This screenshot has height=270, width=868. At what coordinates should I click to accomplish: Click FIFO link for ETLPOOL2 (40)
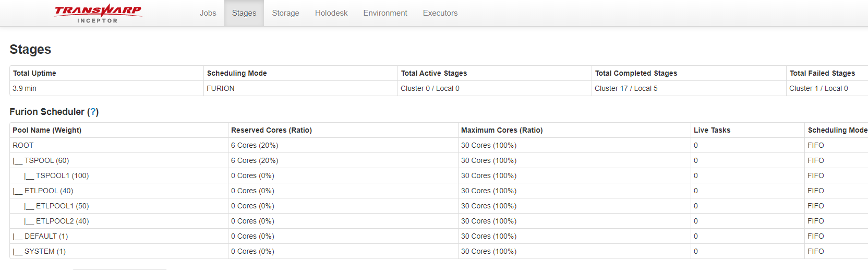coord(815,221)
